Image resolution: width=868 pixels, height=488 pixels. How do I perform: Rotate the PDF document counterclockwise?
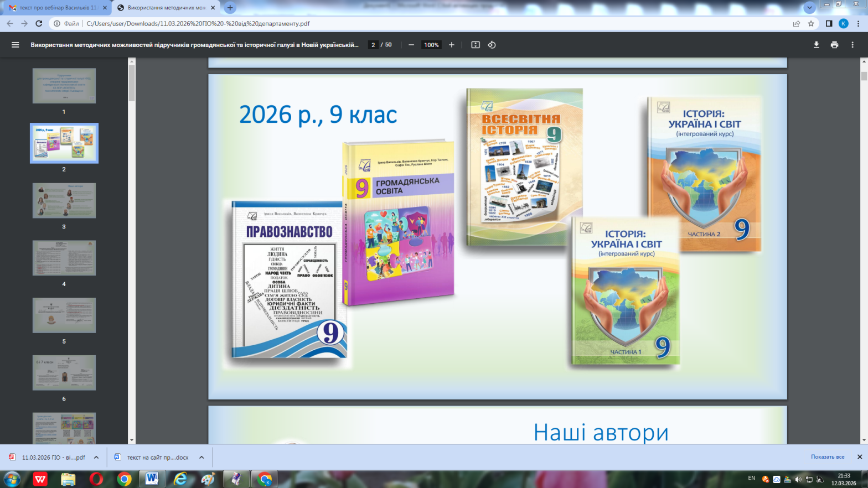pos(492,45)
